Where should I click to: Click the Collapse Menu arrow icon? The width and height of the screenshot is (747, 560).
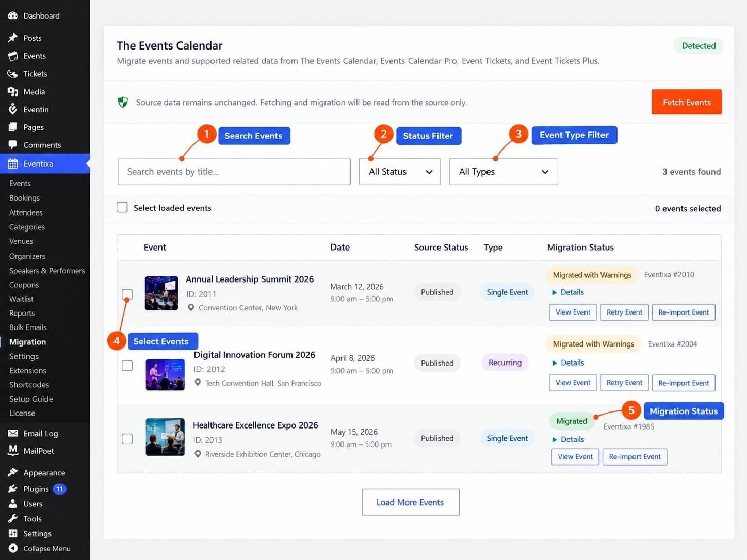(x=13, y=548)
